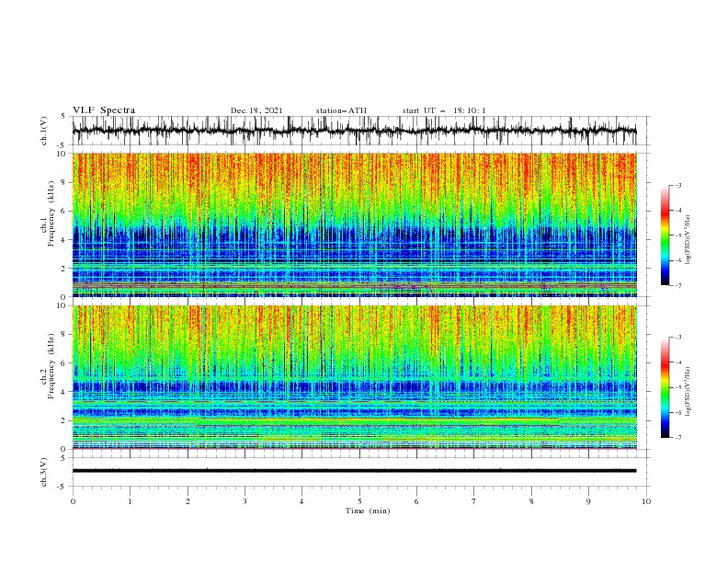Click the "ch.3(V)" axis label
The image size is (728, 563).
tap(44, 472)
